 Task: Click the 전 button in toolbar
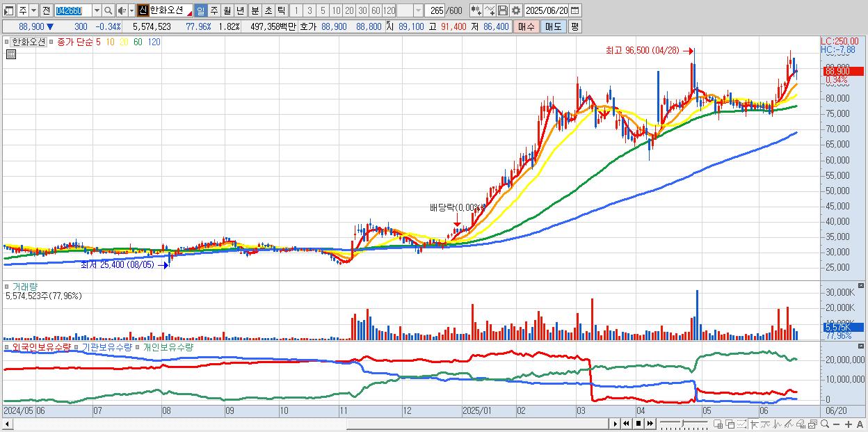point(46,10)
